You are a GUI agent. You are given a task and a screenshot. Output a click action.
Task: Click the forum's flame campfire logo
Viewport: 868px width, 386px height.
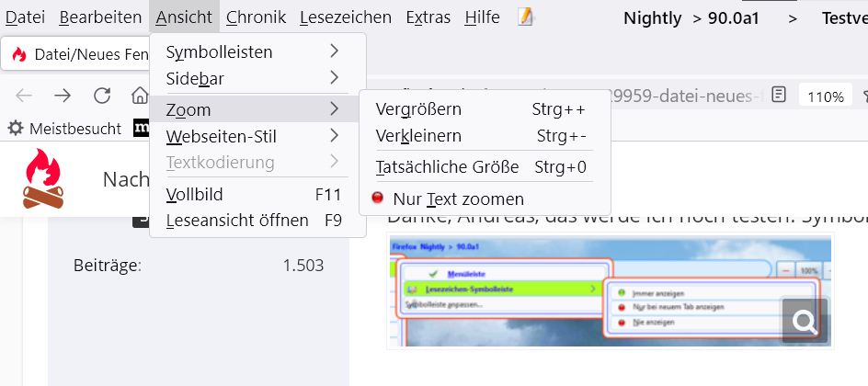click(x=42, y=178)
